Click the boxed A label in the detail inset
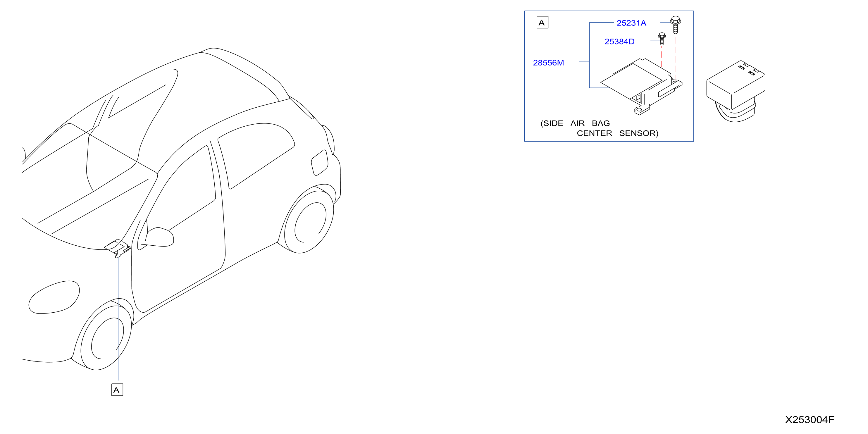 542,23
